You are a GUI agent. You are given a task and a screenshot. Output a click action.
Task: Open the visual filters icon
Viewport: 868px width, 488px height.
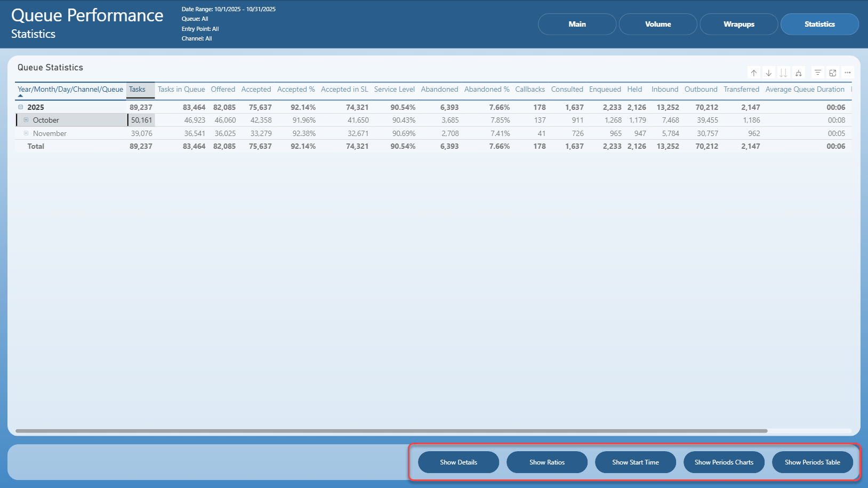(817, 73)
